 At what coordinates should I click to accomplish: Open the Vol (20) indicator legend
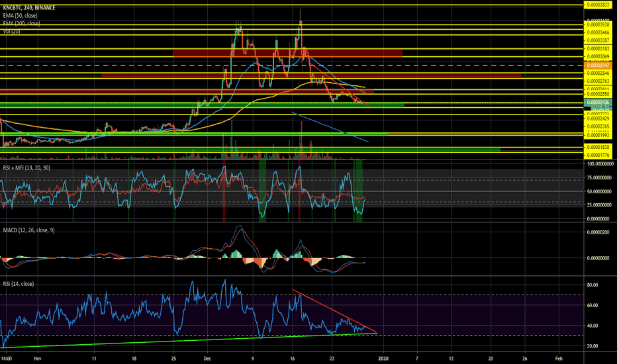tap(11, 31)
